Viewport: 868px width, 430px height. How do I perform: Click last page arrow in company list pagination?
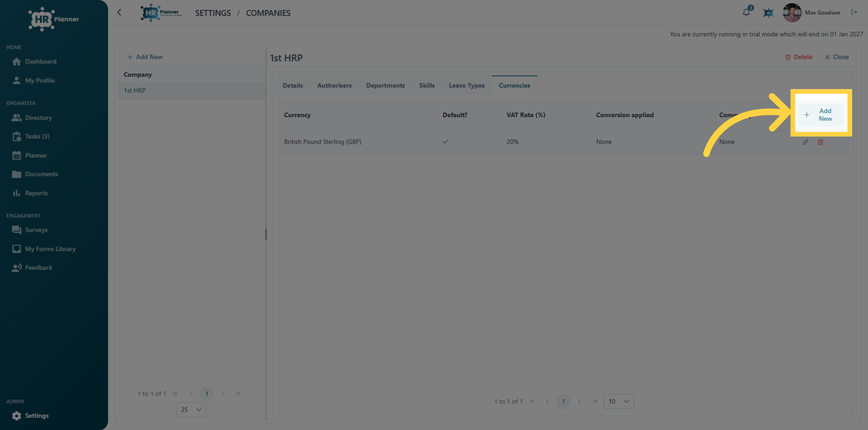238,394
